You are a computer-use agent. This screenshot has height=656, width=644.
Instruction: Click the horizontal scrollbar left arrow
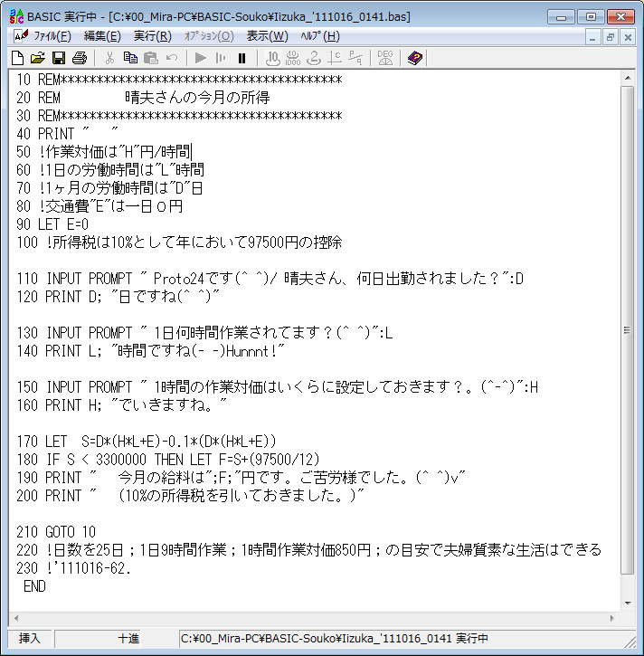point(16,618)
